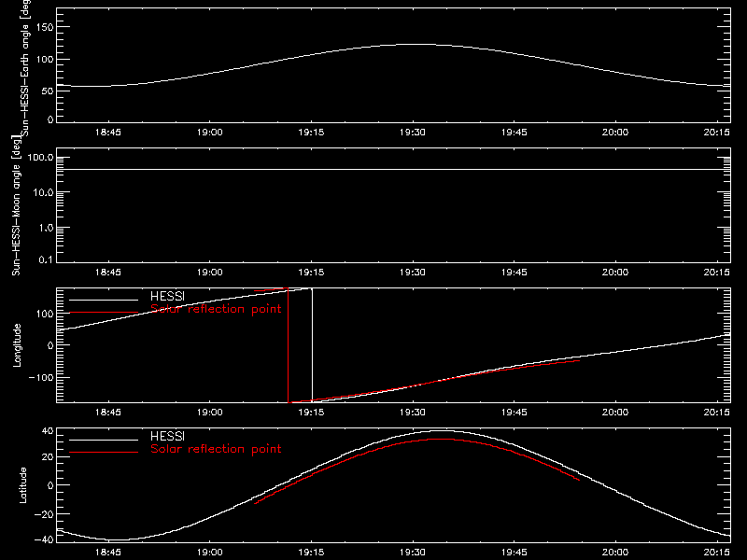Click 20:00 time label under Longitude plot

[615, 413]
